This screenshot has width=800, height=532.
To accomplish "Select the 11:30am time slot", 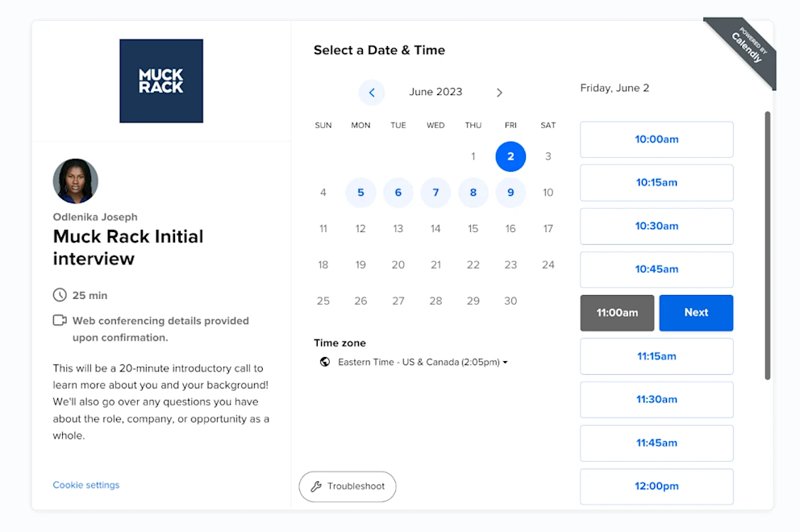I will (x=656, y=399).
